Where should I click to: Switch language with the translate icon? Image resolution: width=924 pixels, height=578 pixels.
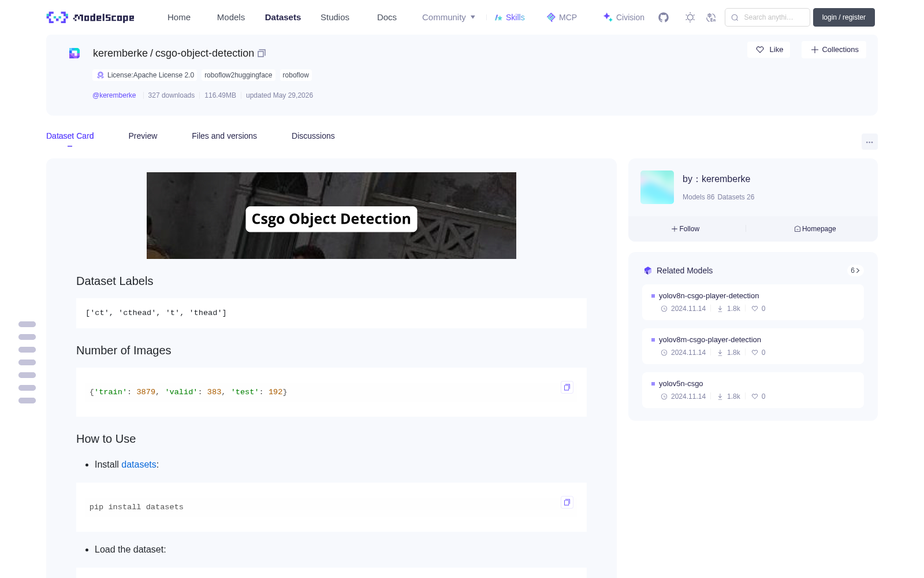(x=711, y=17)
